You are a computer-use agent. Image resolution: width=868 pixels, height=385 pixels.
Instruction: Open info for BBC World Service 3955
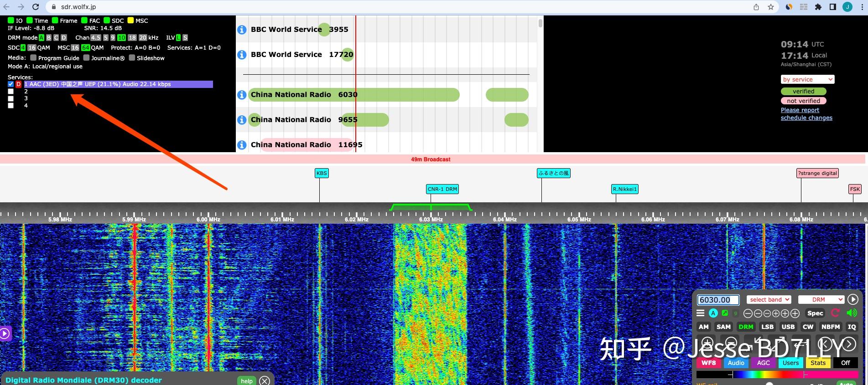click(x=242, y=30)
